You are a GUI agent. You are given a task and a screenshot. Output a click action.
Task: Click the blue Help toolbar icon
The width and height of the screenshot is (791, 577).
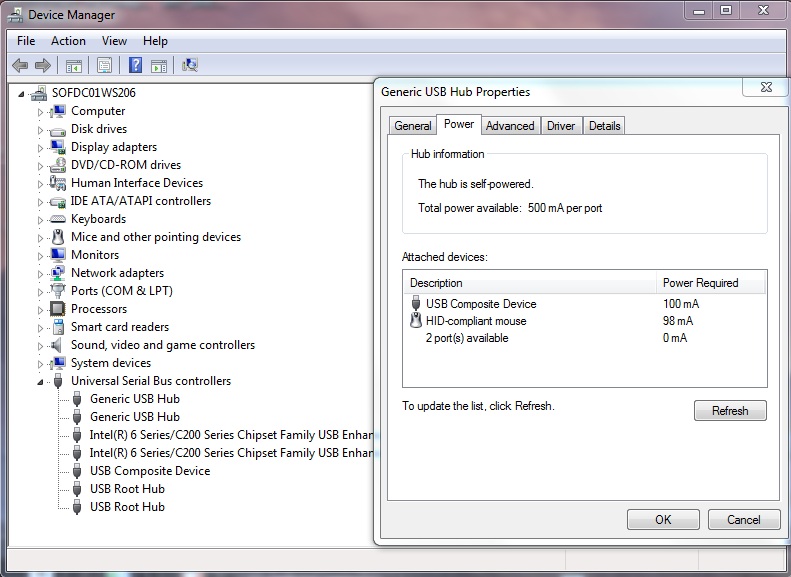click(x=135, y=66)
